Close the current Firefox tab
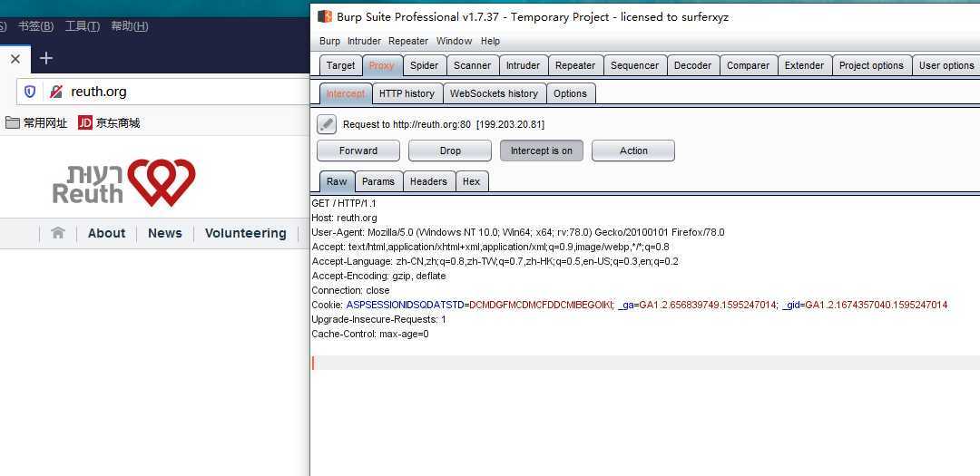This screenshot has height=476, width=980. point(15,59)
